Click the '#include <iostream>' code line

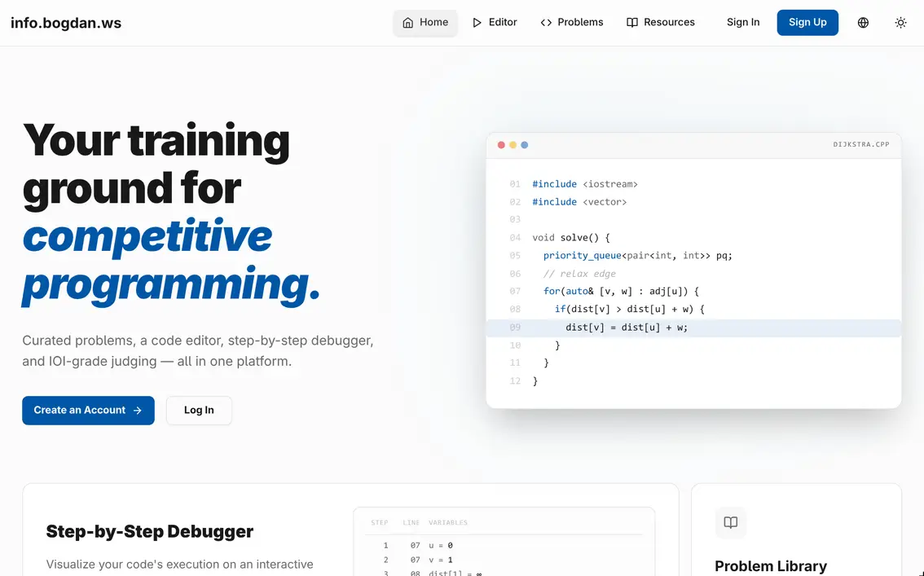point(584,184)
